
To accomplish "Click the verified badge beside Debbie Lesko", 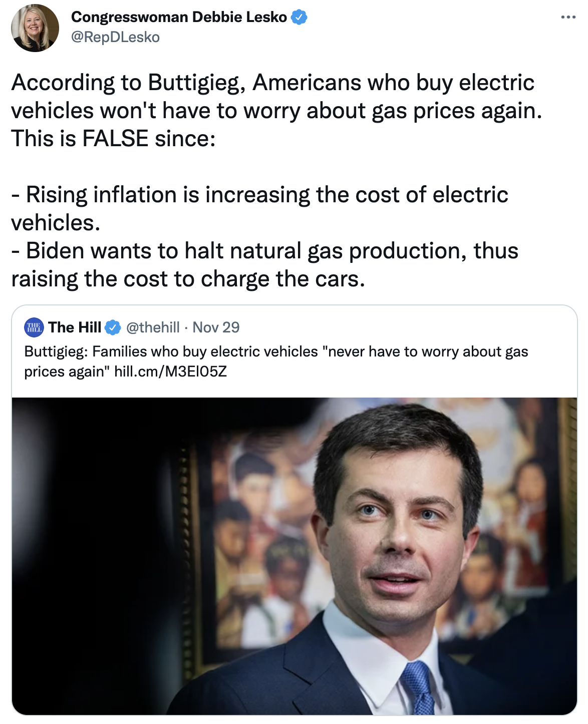I will 300,18.
